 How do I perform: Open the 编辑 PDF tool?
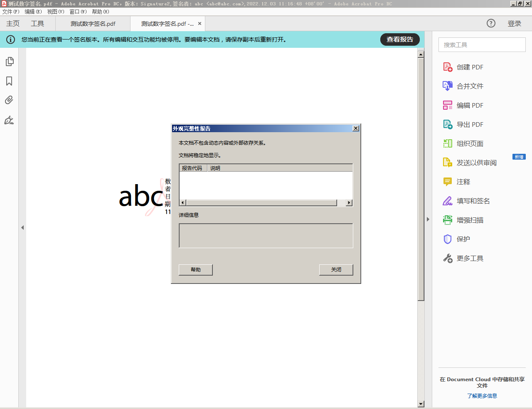447,105
